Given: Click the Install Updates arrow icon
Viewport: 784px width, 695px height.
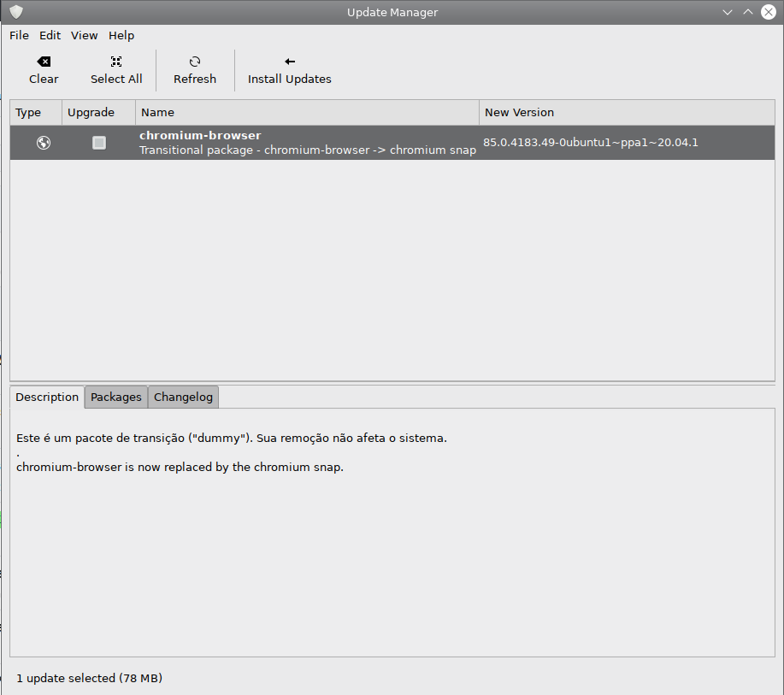Looking at the screenshot, I should (289, 60).
